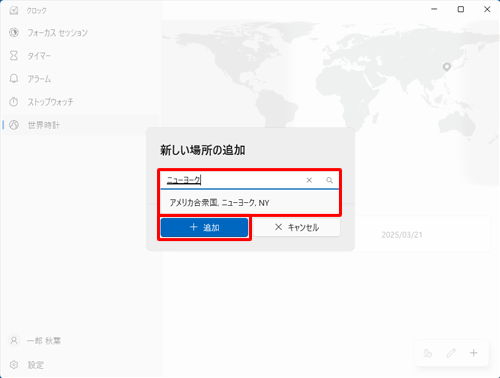This screenshot has height=378, width=500.
Task: Click the pencil edit icon in the bottom toolbar
Action: click(451, 353)
